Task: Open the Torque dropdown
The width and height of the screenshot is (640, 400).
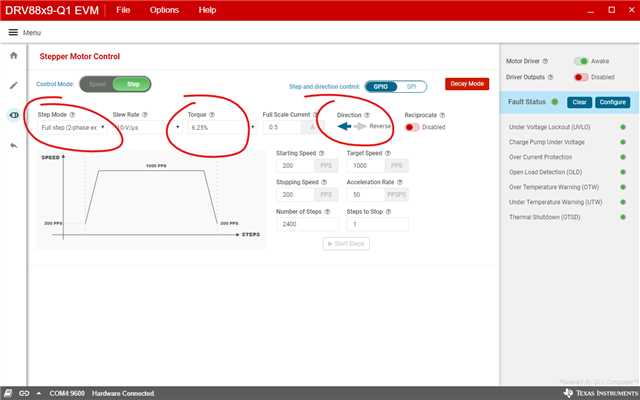Action: (x=222, y=127)
